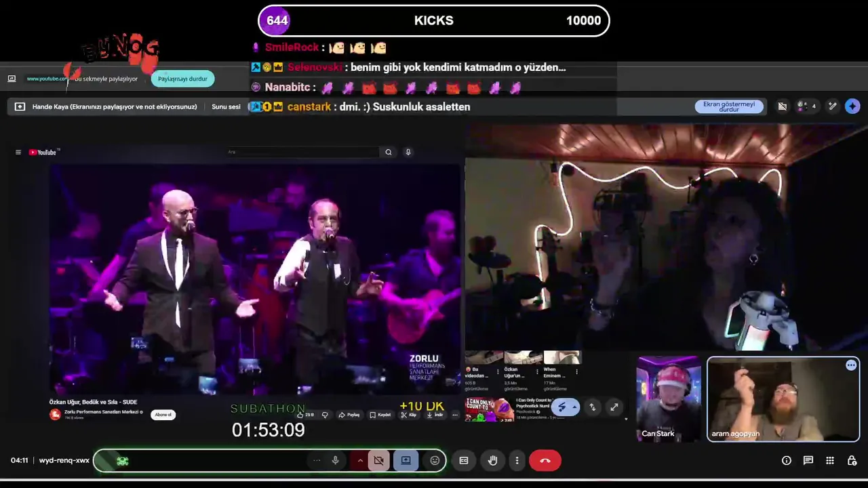
Task: Open options for 'Özkan Uğur'un' suggestion
Action: pos(537,371)
